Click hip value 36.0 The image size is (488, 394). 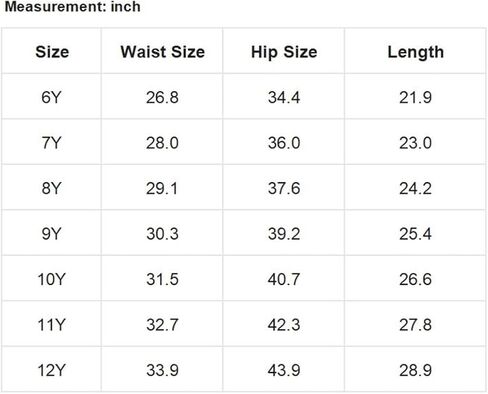[284, 143]
